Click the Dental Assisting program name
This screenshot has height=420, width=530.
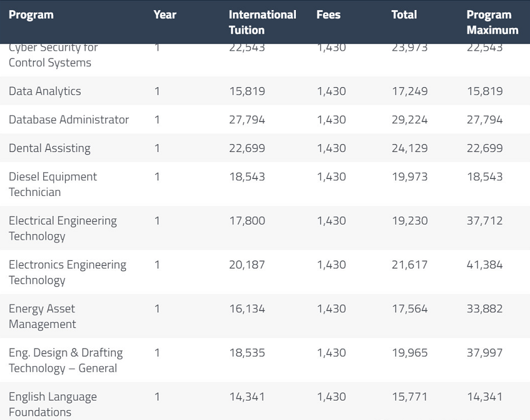coord(49,148)
